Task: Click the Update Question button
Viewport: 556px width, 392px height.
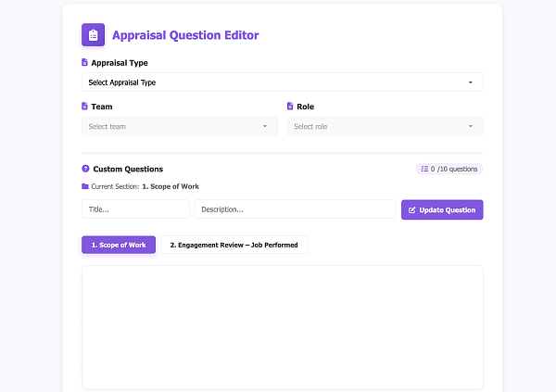Action: (442, 209)
